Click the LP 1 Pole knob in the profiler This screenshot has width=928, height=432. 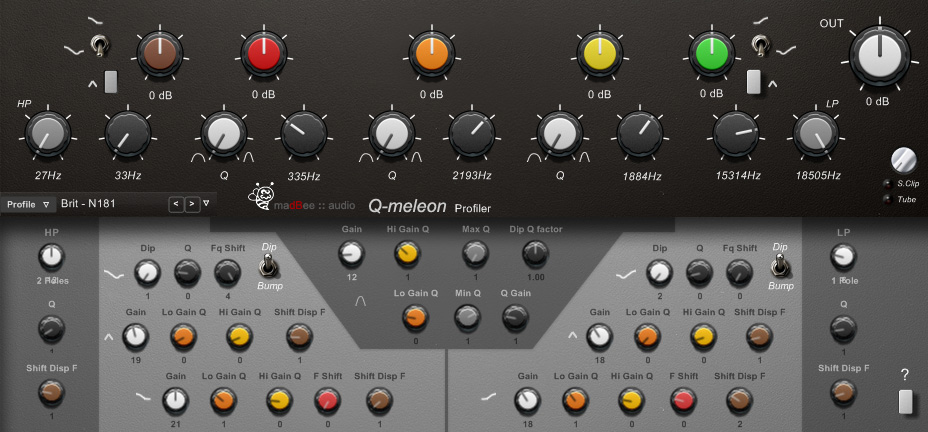843,256
